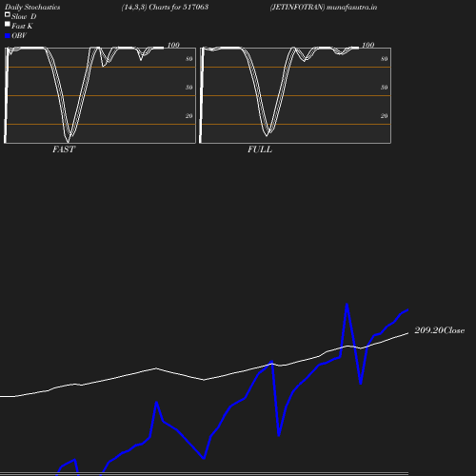Click the '209.20Close' price label
This screenshot has width=476, height=476.
tap(440, 330)
